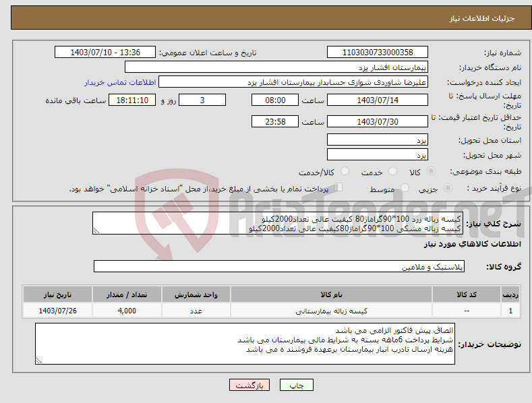The height and width of the screenshot is (403, 532).
Task: Click the buyer notes text area
Action: (x=245, y=344)
